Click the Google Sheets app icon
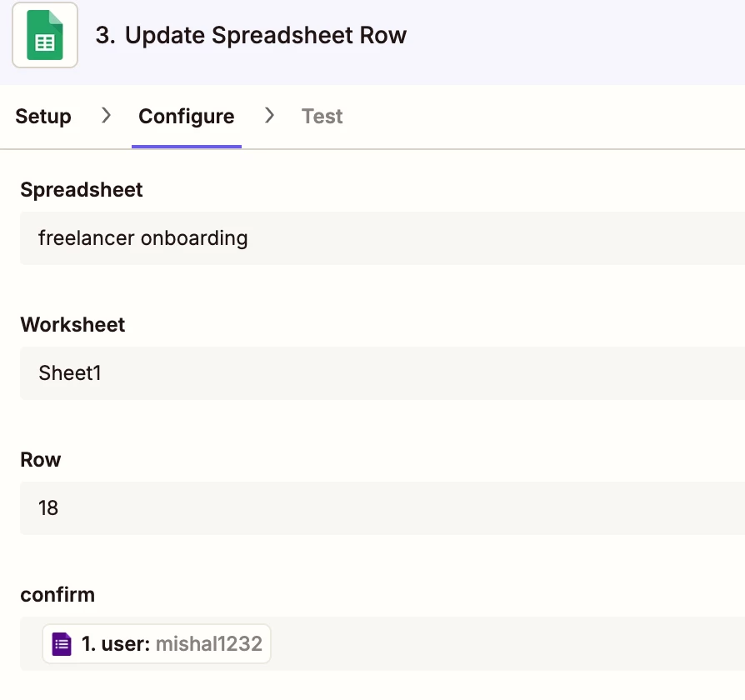745x700 pixels. 45,35
